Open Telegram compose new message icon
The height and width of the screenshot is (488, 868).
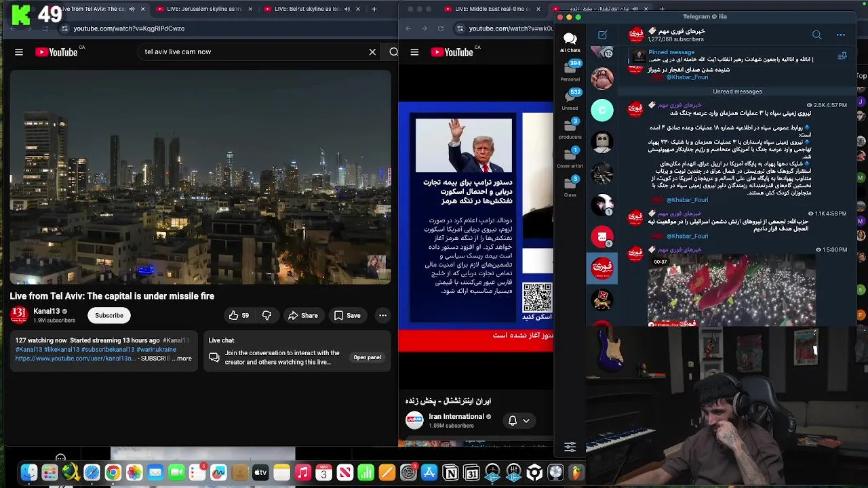coord(602,35)
